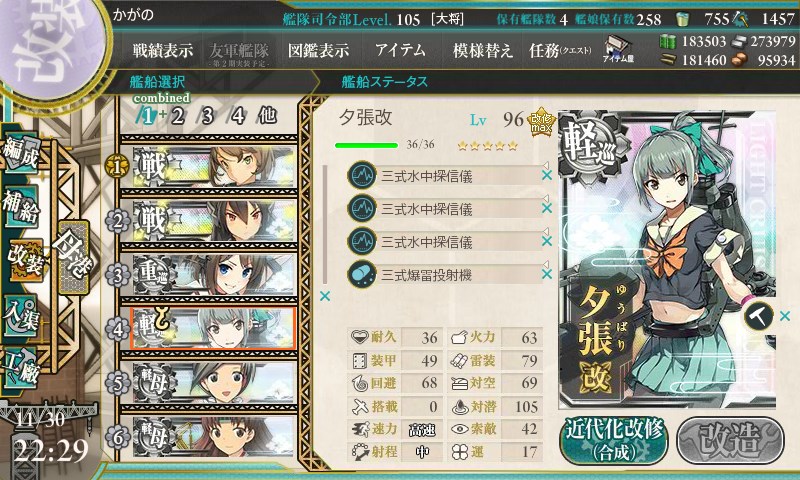
Task: Click the greyed 改造 remodel button
Action: coord(730,441)
